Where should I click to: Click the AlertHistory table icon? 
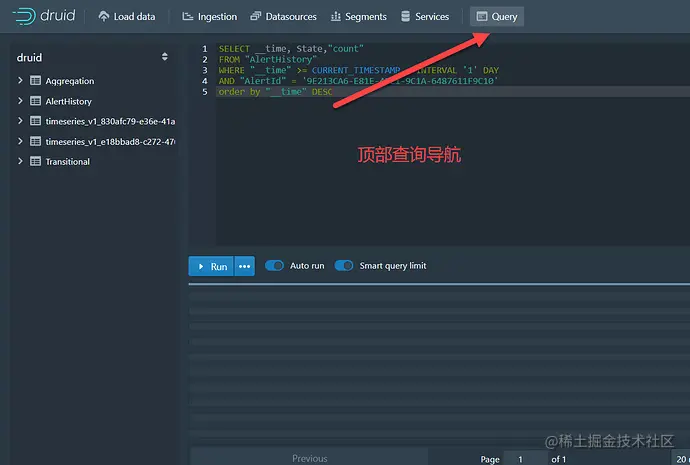pos(36,101)
